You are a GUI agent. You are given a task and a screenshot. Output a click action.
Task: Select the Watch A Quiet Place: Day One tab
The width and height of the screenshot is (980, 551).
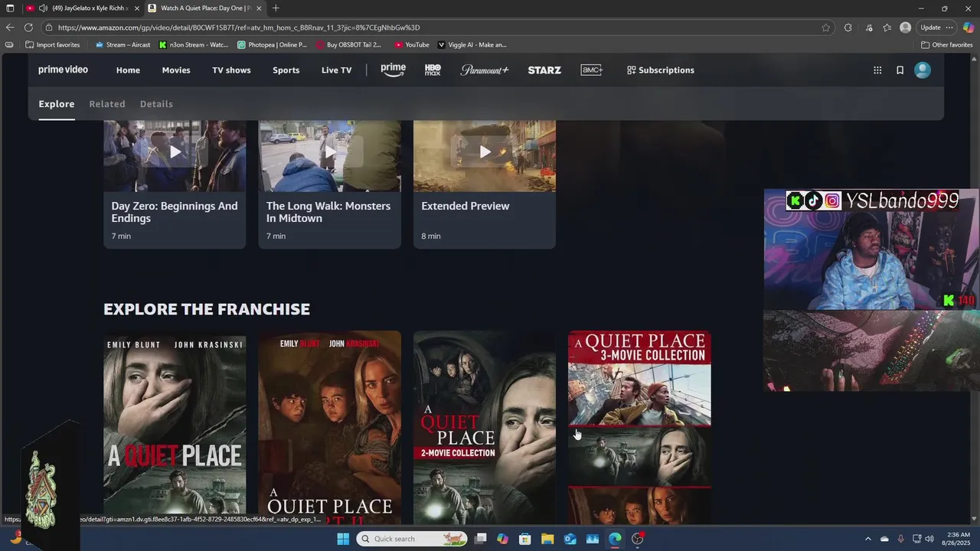(x=205, y=8)
